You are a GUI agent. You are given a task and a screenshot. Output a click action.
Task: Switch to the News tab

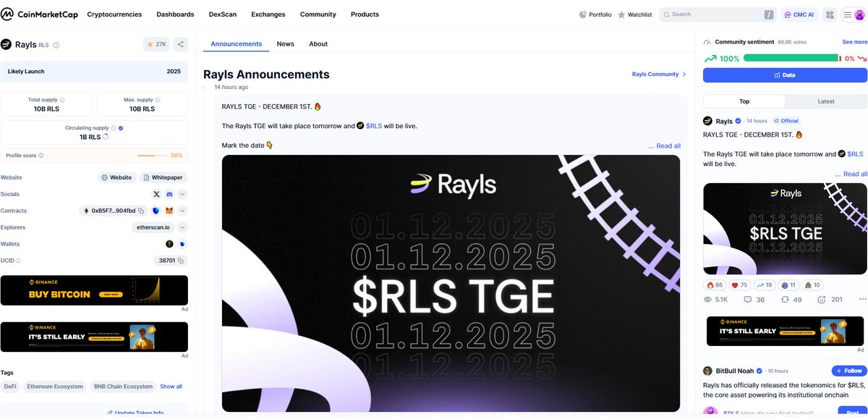[286, 44]
